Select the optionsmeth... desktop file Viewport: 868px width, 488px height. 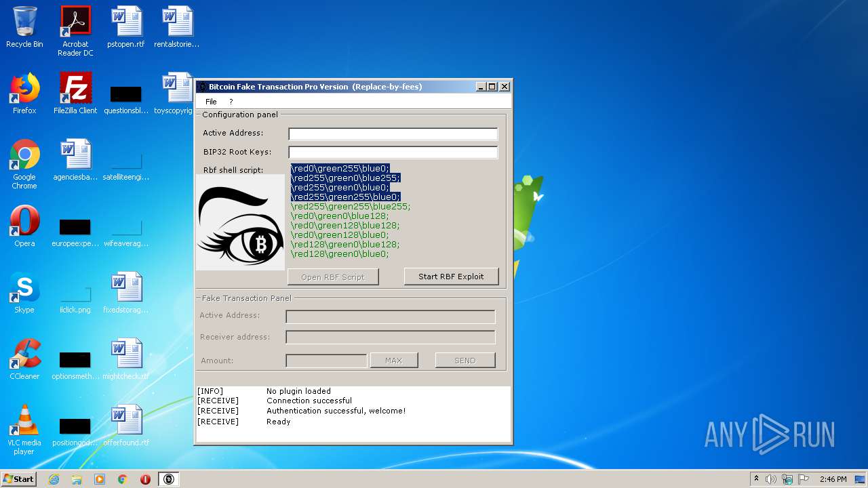click(75, 365)
